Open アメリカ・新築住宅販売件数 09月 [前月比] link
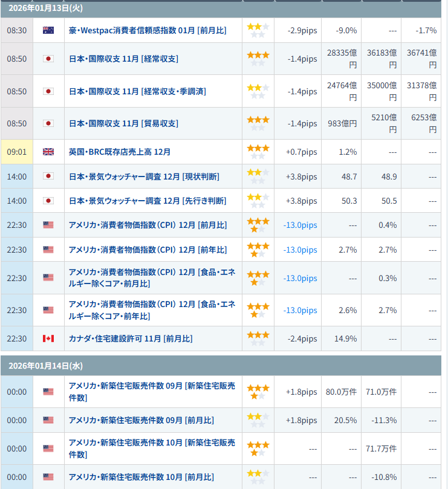Screen dimensions: 448x489 pos(141,420)
